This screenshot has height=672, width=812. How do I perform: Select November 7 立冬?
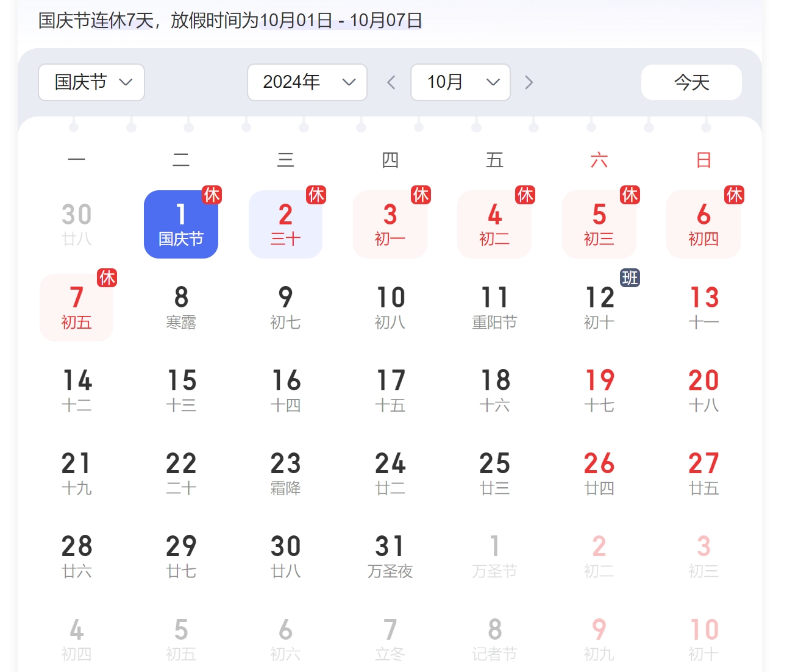pyautogui.click(x=390, y=639)
